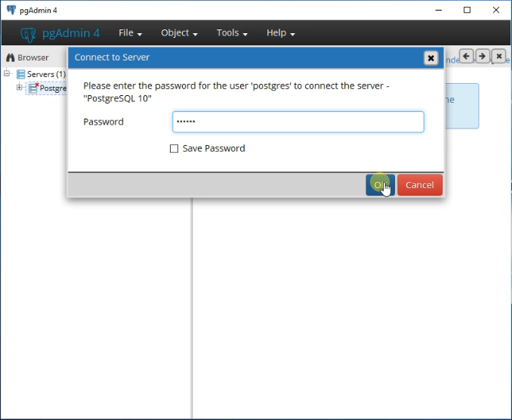Image resolution: width=512 pixels, height=420 pixels.
Task: Select the Servers (1) tree item
Action: point(46,75)
